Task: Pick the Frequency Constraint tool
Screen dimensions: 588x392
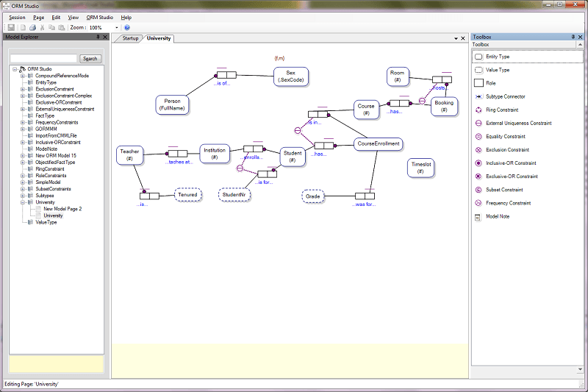Action: (508, 203)
